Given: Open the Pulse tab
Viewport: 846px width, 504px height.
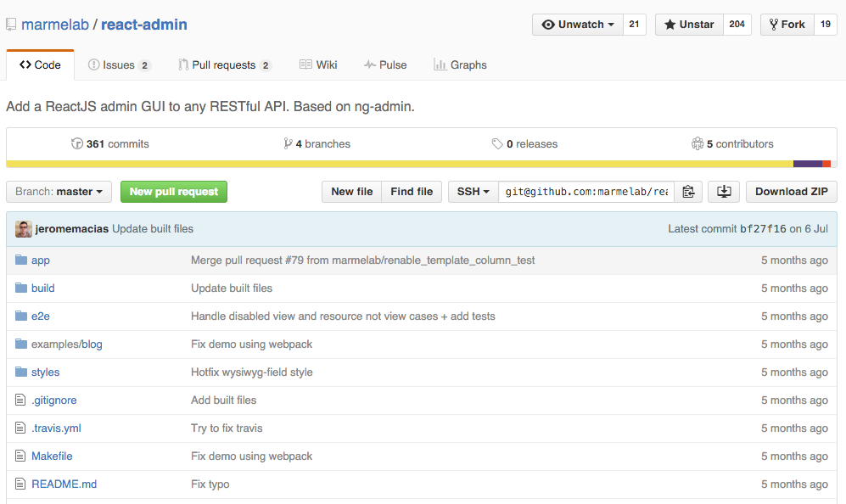Looking at the screenshot, I should 385,65.
